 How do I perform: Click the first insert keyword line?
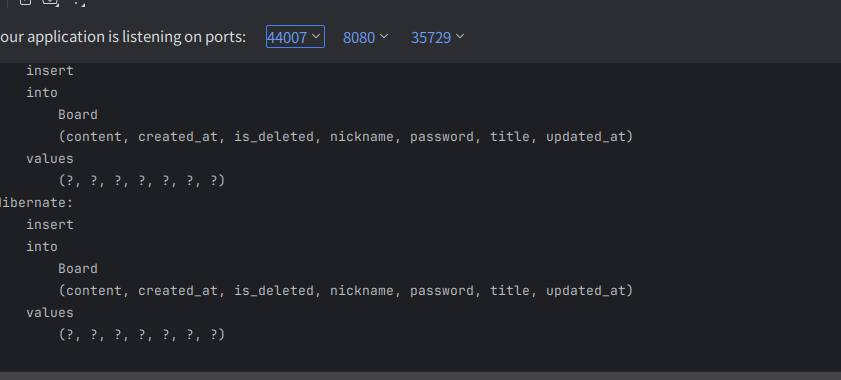pos(50,70)
